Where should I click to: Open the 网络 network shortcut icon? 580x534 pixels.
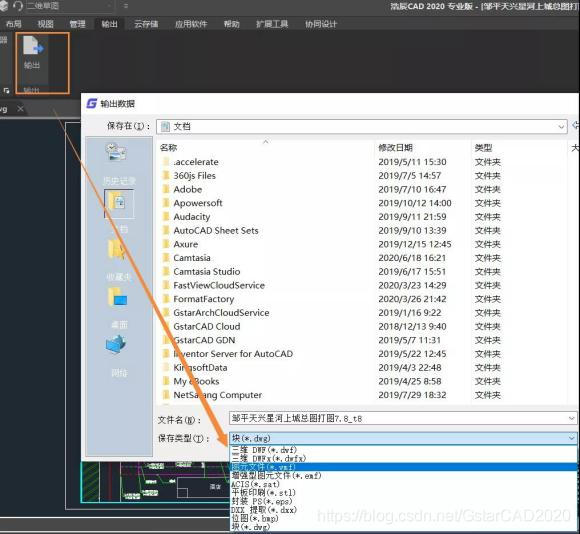tap(116, 344)
